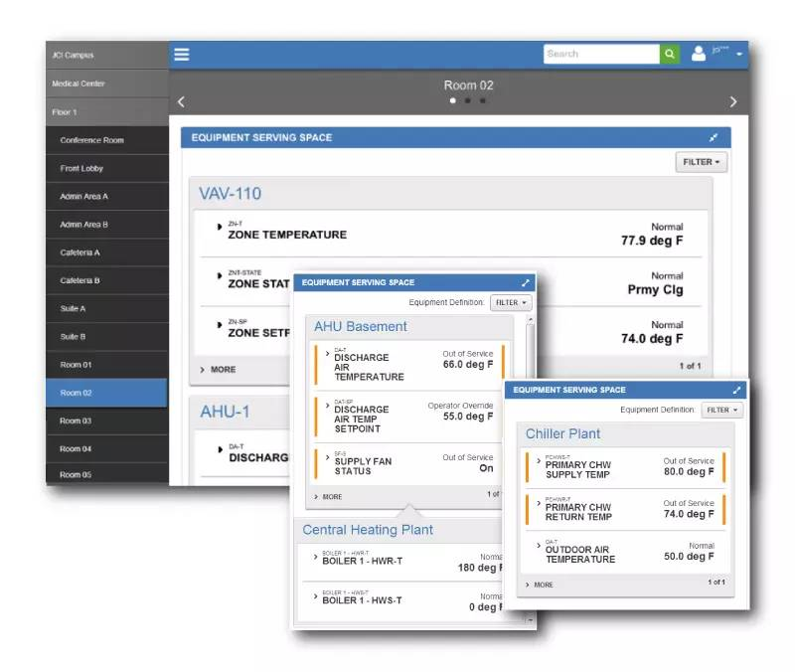Open Suite A in sidebar

(107, 309)
